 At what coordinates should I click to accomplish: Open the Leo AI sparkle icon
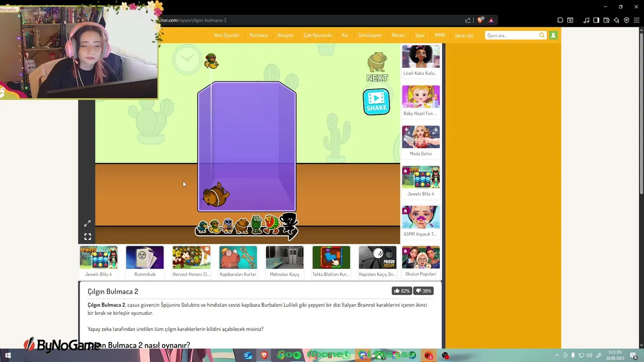[x=616, y=20]
